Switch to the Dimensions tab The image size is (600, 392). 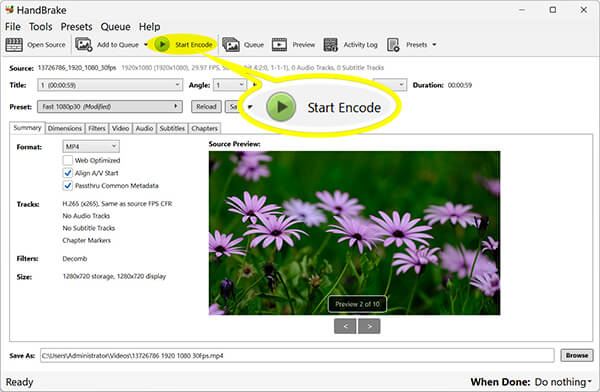click(x=65, y=128)
